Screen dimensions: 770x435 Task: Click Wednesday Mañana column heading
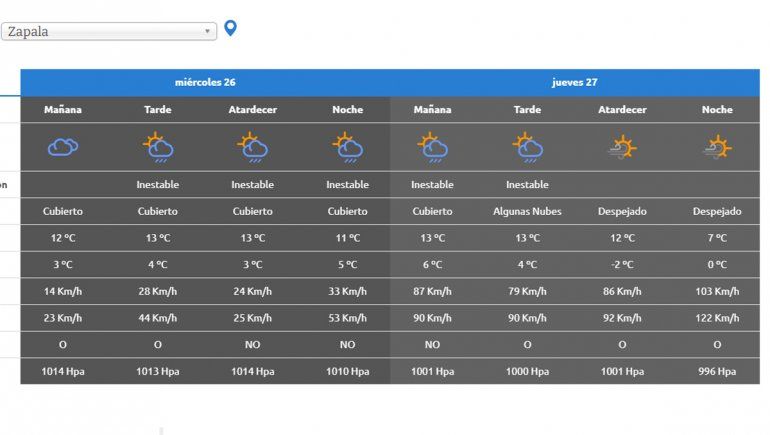point(63,110)
